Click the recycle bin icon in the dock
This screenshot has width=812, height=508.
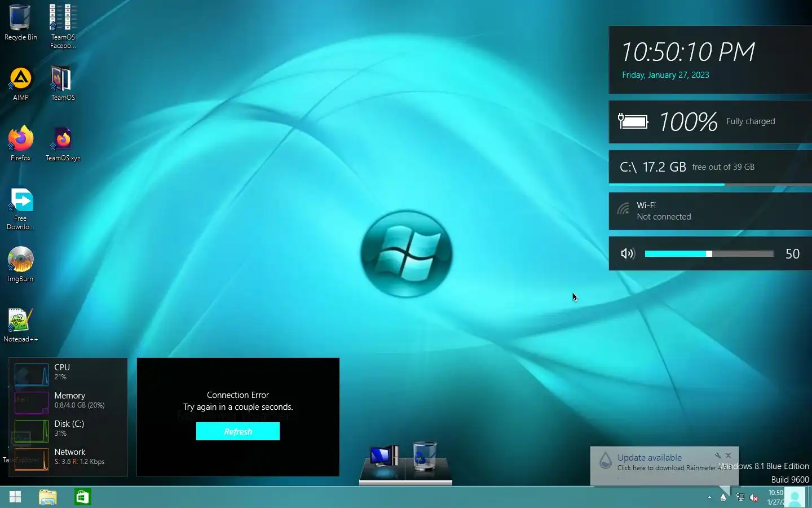425,456
